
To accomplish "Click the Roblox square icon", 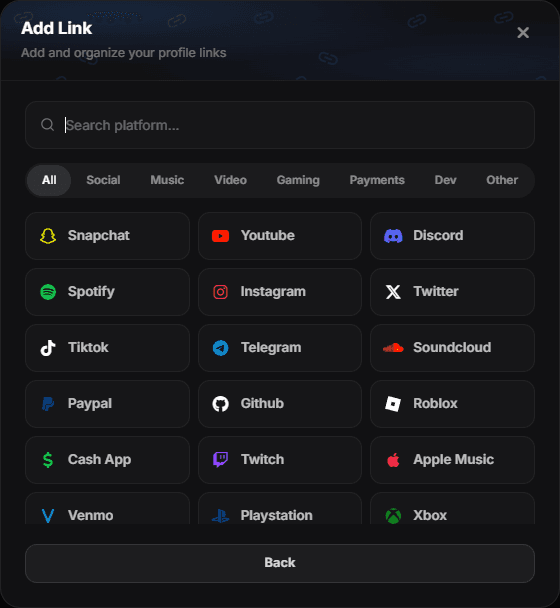I will coord(393,404).
